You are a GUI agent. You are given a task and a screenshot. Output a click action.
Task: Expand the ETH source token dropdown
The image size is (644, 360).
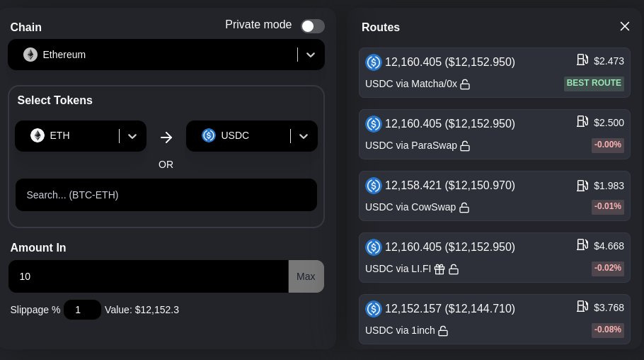point(132,136)
